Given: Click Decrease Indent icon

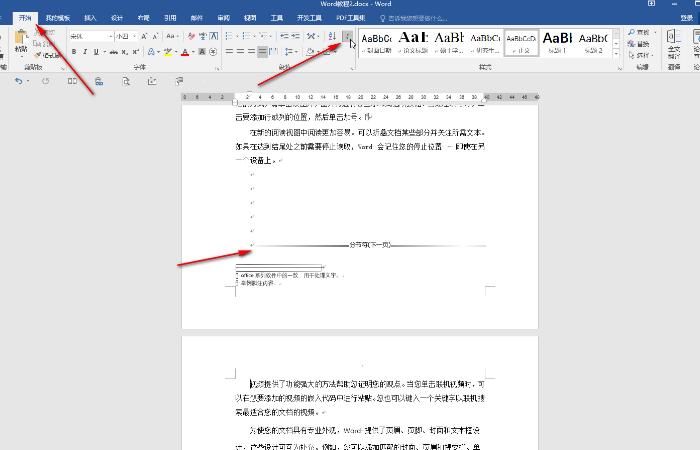Looking at the screenshot, I should tap(284, 36).
